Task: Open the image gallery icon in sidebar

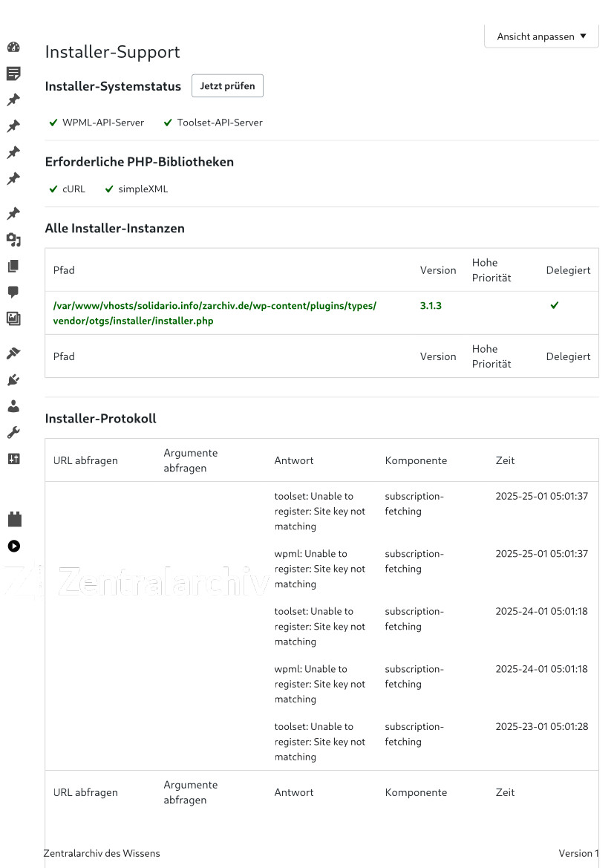Action: point(13,319)
